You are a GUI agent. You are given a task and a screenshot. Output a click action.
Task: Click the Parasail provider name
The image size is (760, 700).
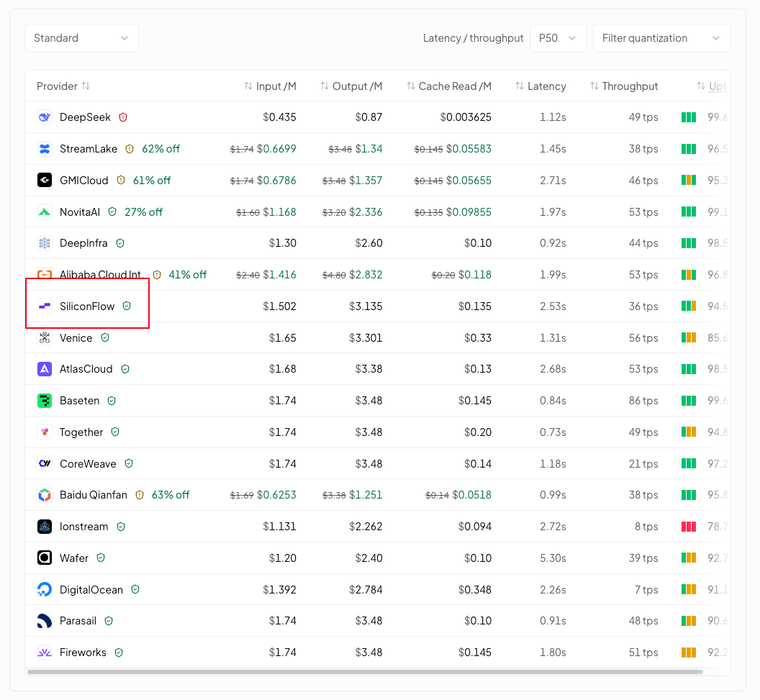coord(78,621)
